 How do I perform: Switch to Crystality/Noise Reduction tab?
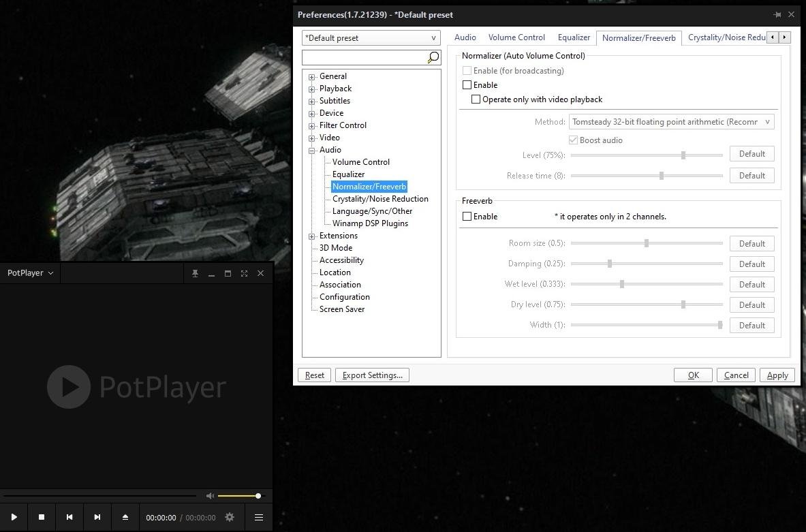(x=726, y=37)
